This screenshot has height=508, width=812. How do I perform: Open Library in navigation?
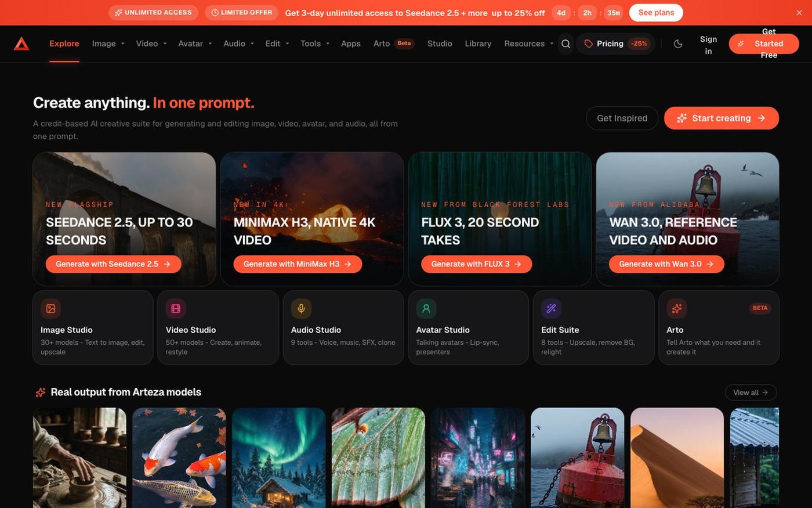pyautogui.click(x=478, y=44)
